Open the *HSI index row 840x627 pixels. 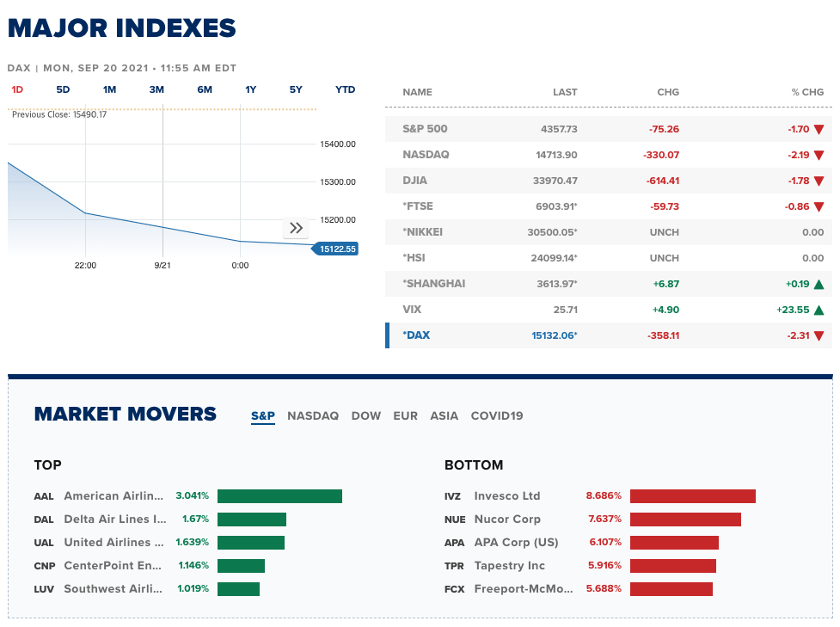click(x=609, y=258)
